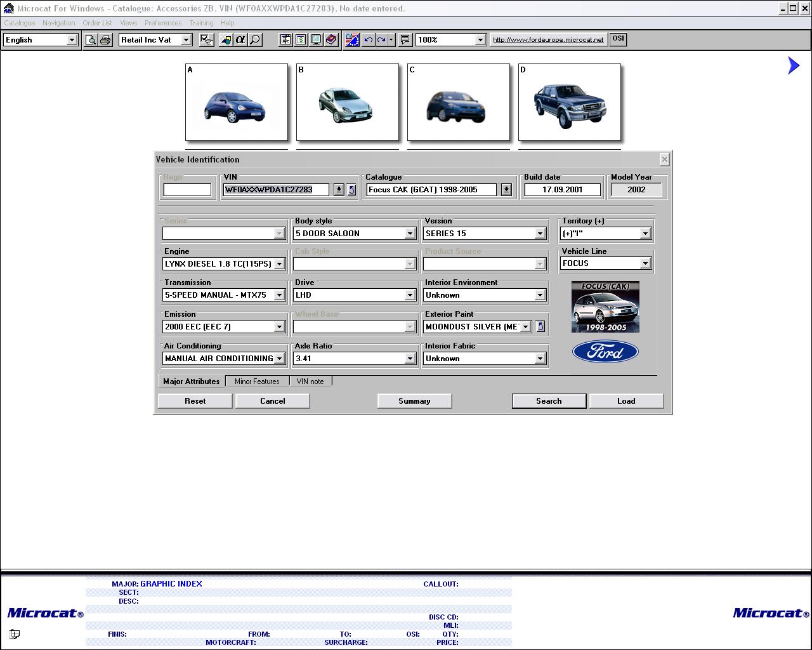Expand the Drive dropdown
This screenshot has height=650, width=812.
click(410, 295)
